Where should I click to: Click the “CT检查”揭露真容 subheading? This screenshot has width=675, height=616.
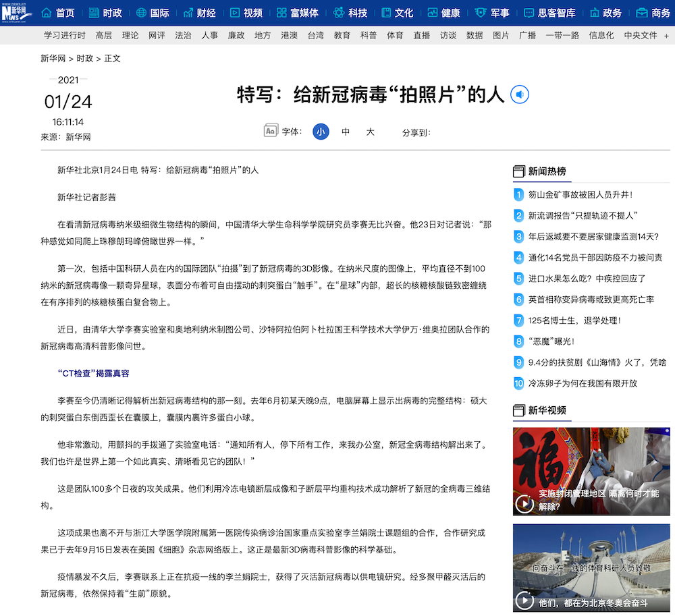click(x=93, y=373)
